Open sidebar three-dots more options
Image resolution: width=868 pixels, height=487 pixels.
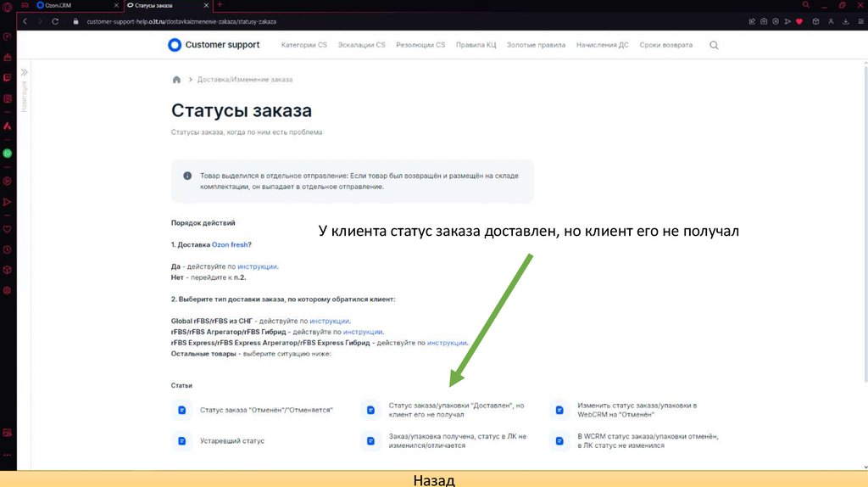7,455
